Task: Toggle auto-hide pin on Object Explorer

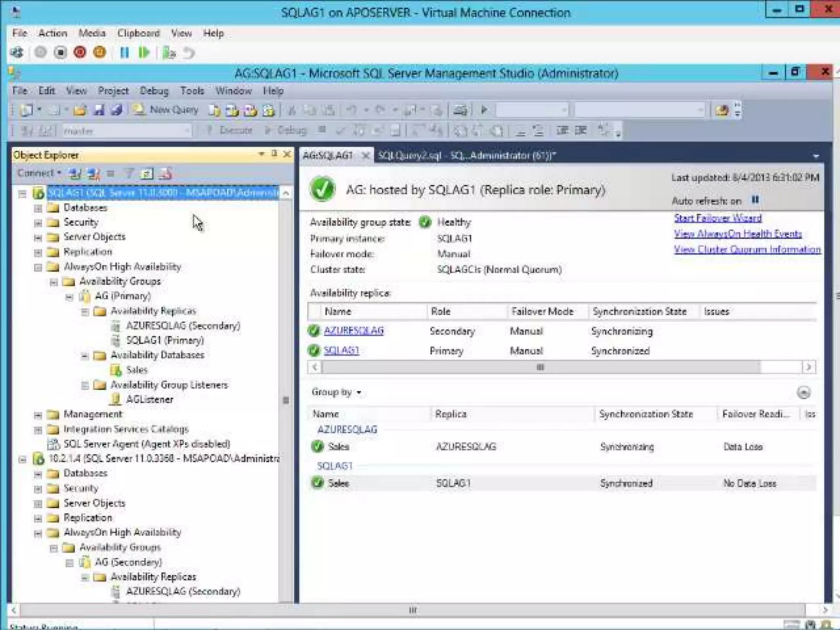Action: click(x=274, y=154)
